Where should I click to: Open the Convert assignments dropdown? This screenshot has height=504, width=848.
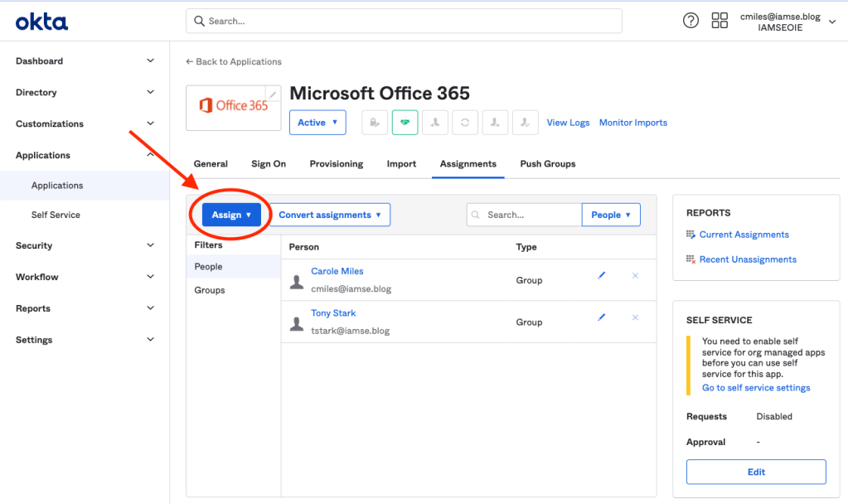point(329,215)
